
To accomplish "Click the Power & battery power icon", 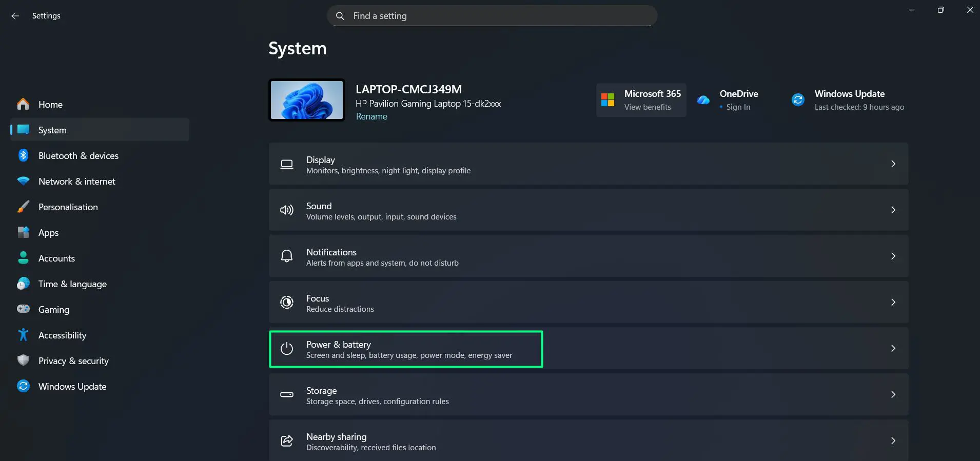I will click(287, 349).
